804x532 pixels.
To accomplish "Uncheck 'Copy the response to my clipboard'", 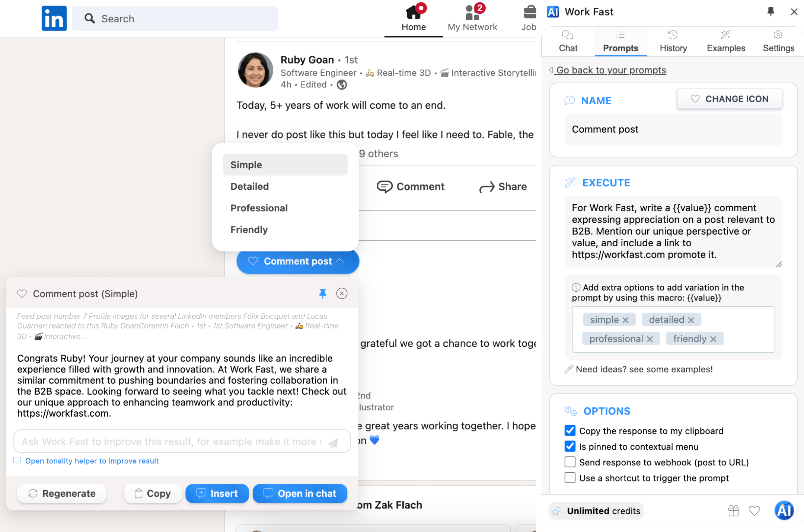I will click(x=570, y=431).
